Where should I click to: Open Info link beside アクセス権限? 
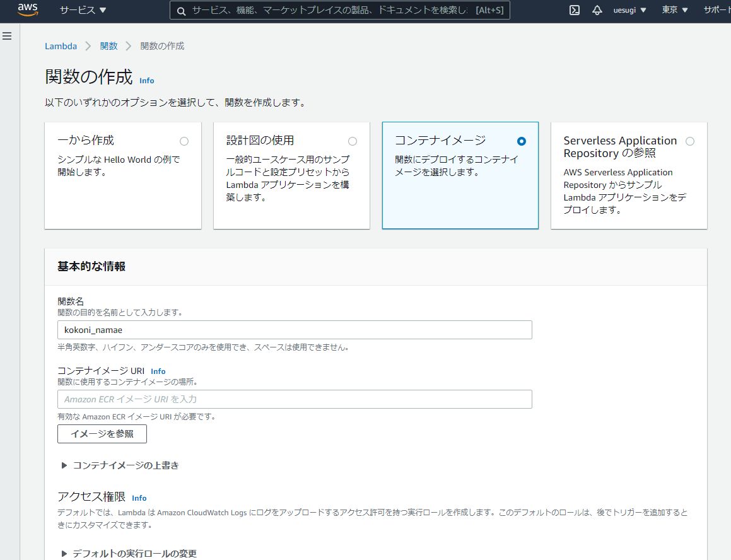tap(139, 498)
